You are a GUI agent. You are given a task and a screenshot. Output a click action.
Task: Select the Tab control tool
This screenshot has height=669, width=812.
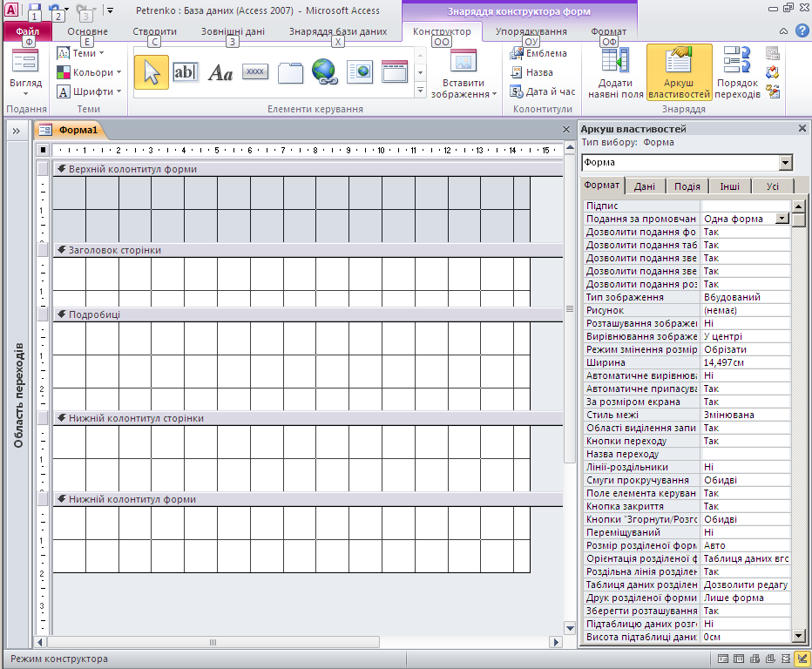coord(290,72)
